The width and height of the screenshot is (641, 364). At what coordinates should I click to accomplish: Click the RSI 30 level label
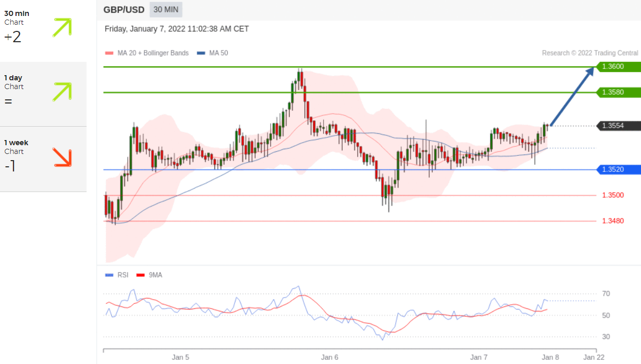[606, 337]
